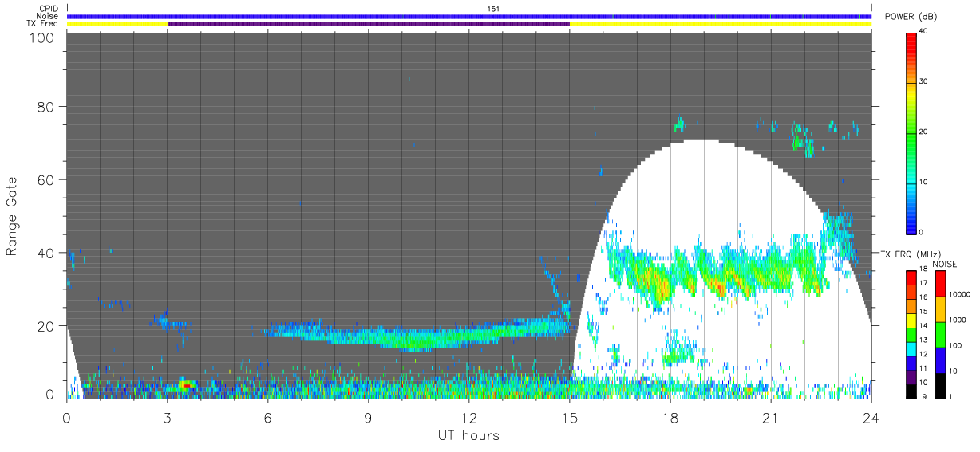Click the 80 tick on Range Gate axis
Viewport: 980px width, 452px height.
pos(45,106)
